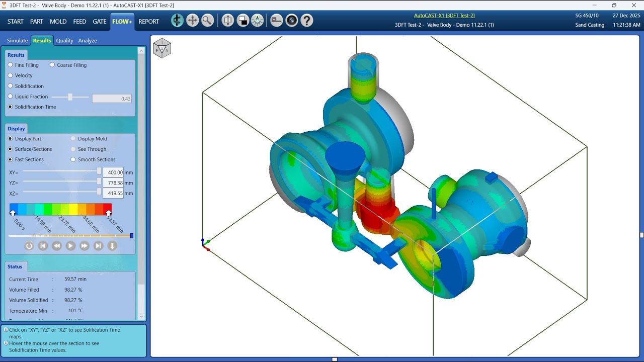Image resolution: width=644 pixels, height=362 pixels.
Task: Open the REPORT menu tab
Action: pos(149,22)
